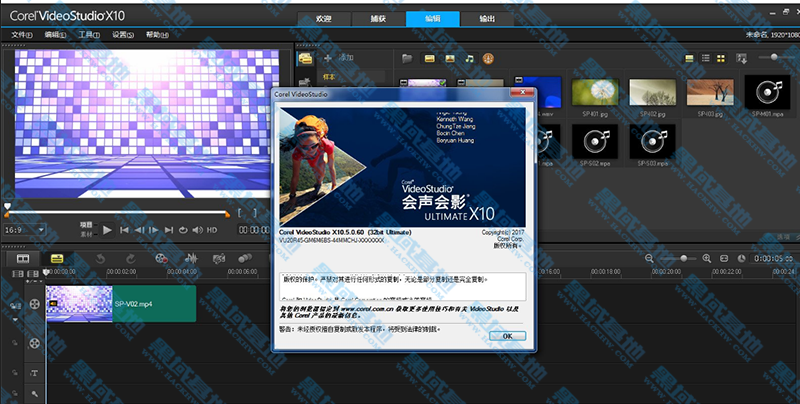Image resolution: width=800 pixels, height=404 pixels.
Task: Open the motion tracking tool
Action: click(x=245, y=259)
